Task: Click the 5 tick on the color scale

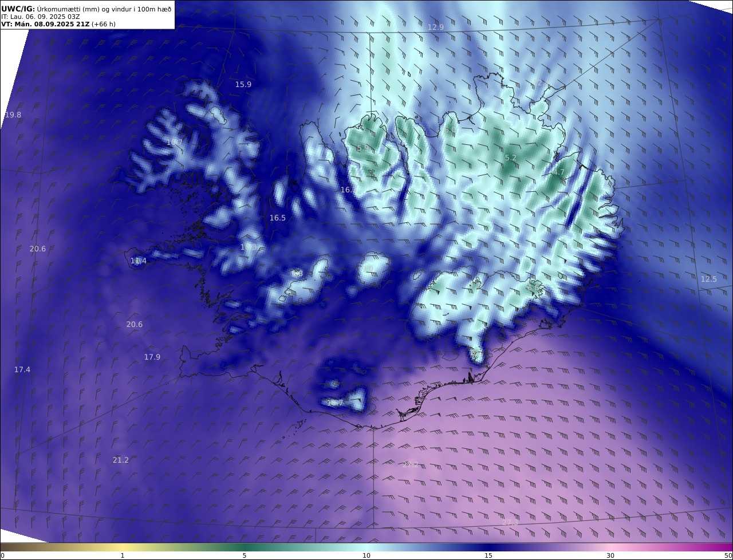Action: tap(245, 555)
